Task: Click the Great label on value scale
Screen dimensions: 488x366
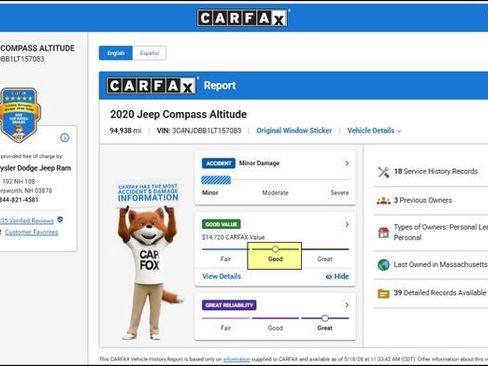Action: click(325, 259)
